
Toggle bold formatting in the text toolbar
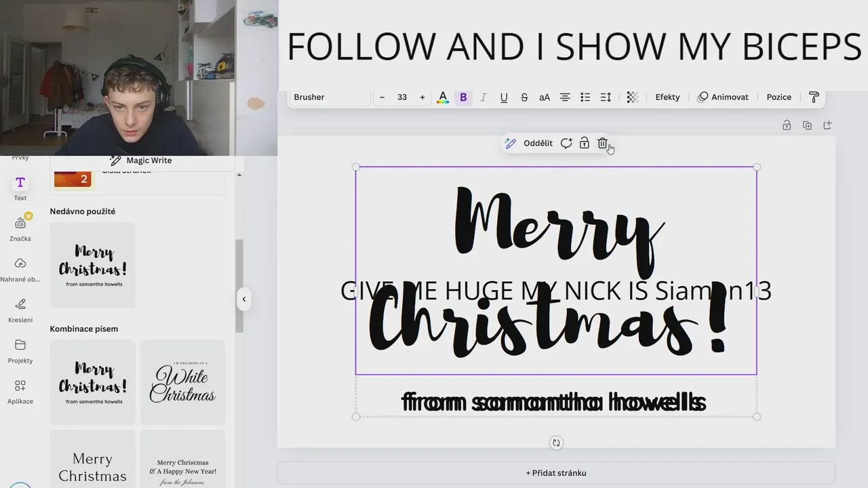[463, 98]
